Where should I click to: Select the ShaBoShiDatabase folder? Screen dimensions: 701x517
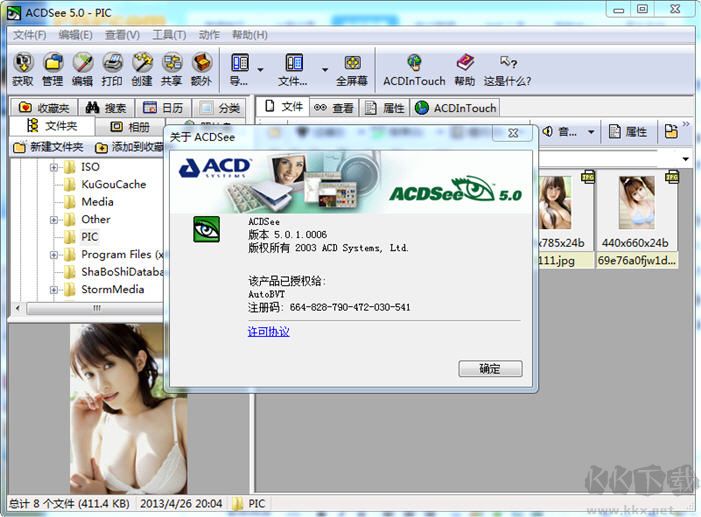(x=122, y=272)
